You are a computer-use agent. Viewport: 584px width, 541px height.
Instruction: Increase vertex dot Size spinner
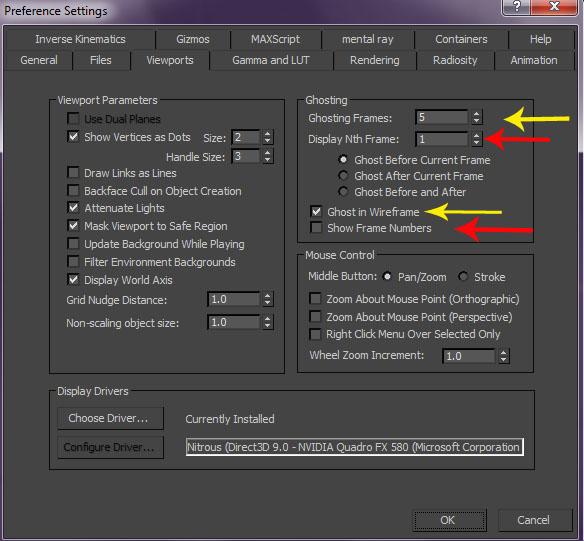tap(267, 134)
